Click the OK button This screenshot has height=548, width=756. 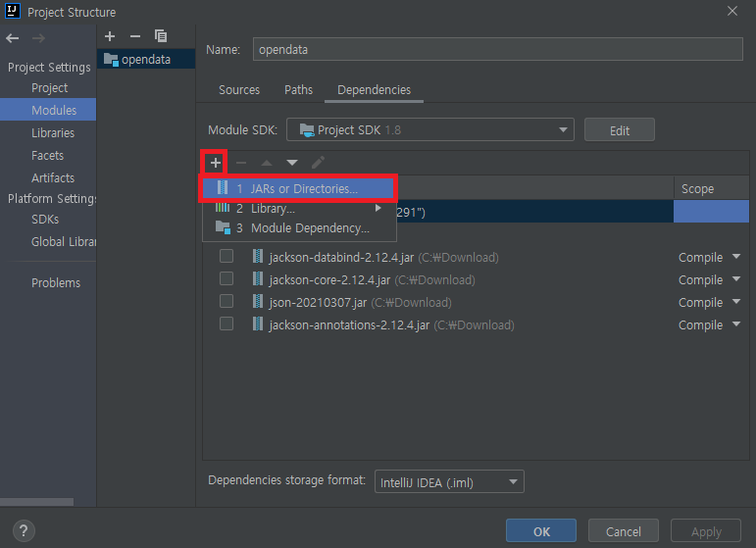click(x=541, y=531)
